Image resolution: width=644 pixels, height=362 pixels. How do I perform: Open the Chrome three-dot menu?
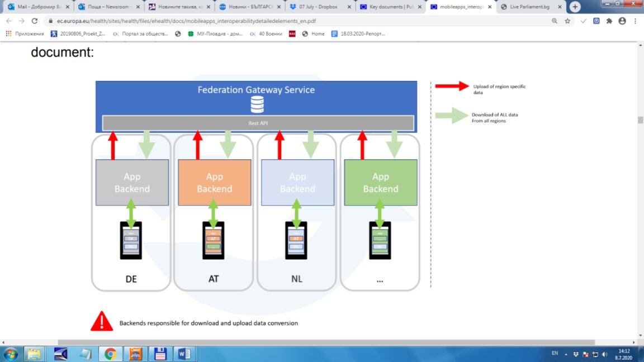tap(635, 21)
